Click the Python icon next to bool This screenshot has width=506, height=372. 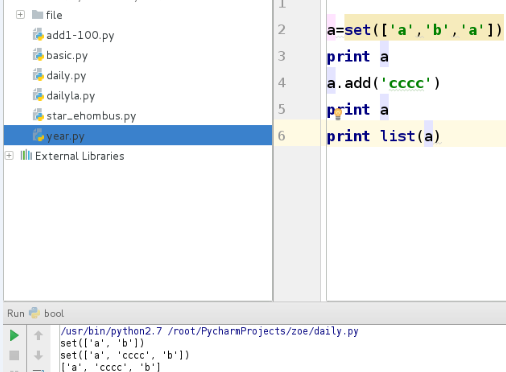click(34, 313)
